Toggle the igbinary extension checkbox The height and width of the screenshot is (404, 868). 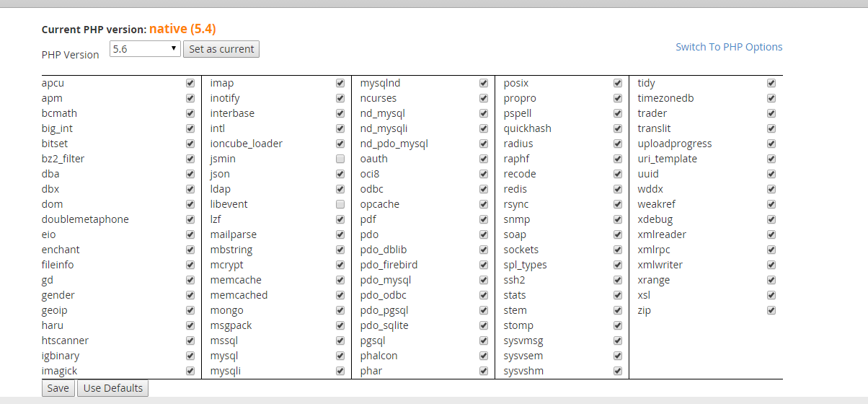pos(190,356)
